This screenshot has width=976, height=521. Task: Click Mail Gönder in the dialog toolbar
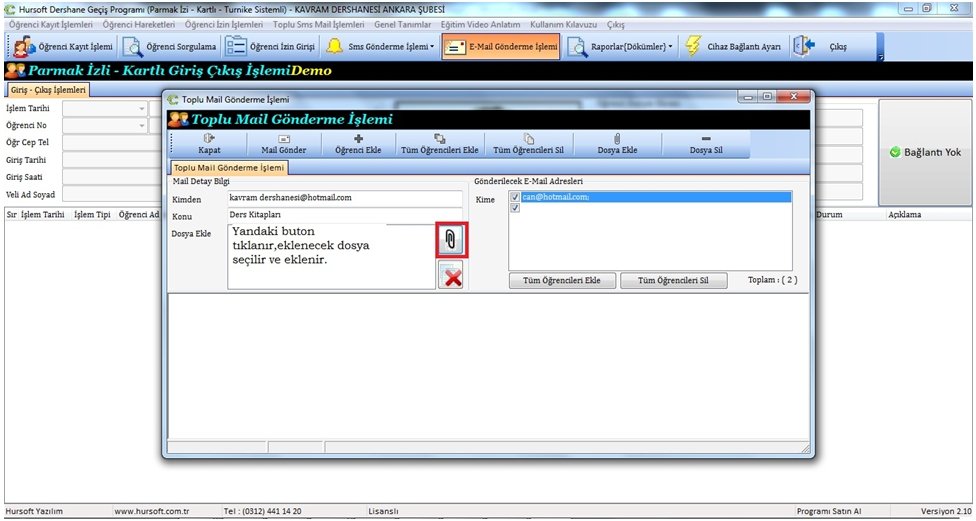(x=284, y=144)
